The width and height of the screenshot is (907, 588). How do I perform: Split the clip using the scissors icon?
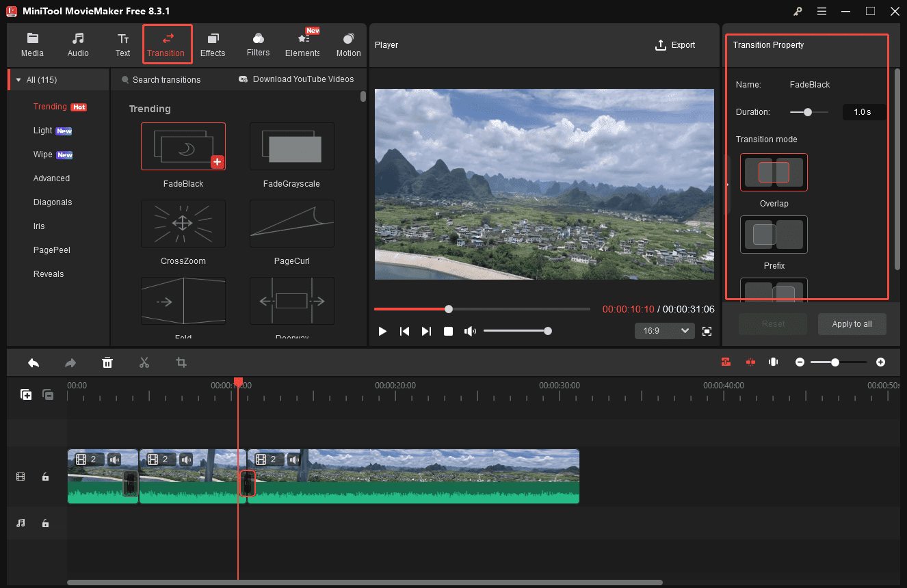coord(144,362)
